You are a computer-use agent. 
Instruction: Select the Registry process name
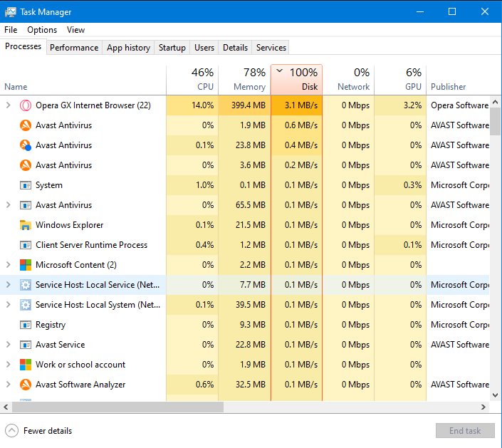(51, 325)
